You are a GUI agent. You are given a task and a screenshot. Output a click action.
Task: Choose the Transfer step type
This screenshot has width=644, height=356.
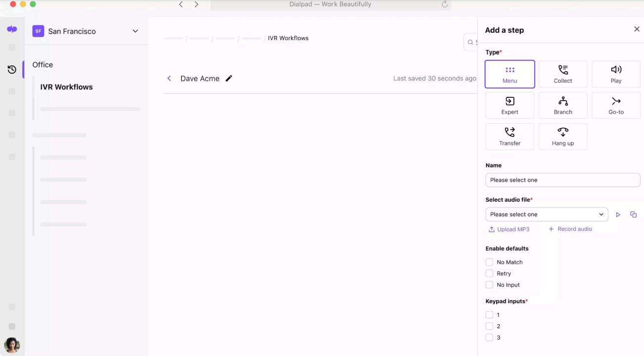click(509, 136)
